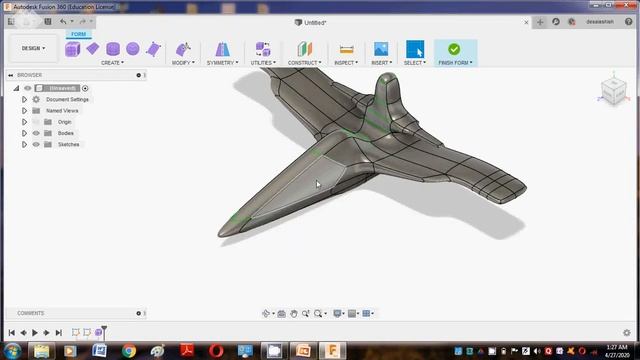Go to timeline end
The image size is (640, 360).
tap(59, 333)
